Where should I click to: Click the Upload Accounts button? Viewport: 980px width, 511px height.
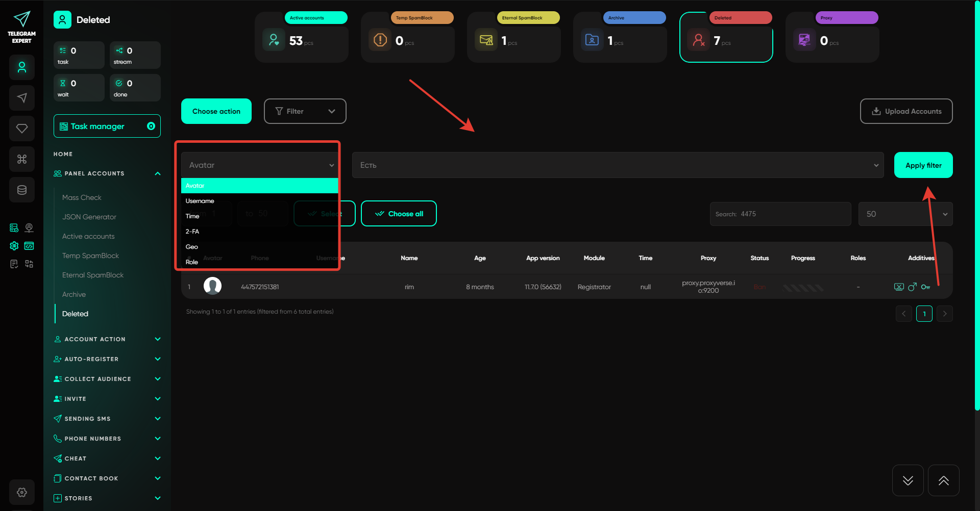tap(906, 111)
